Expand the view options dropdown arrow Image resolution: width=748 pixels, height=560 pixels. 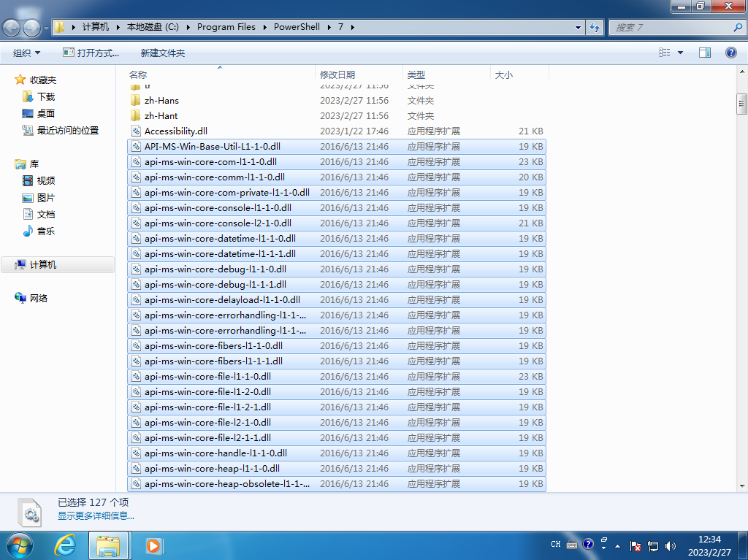point(680,53)
